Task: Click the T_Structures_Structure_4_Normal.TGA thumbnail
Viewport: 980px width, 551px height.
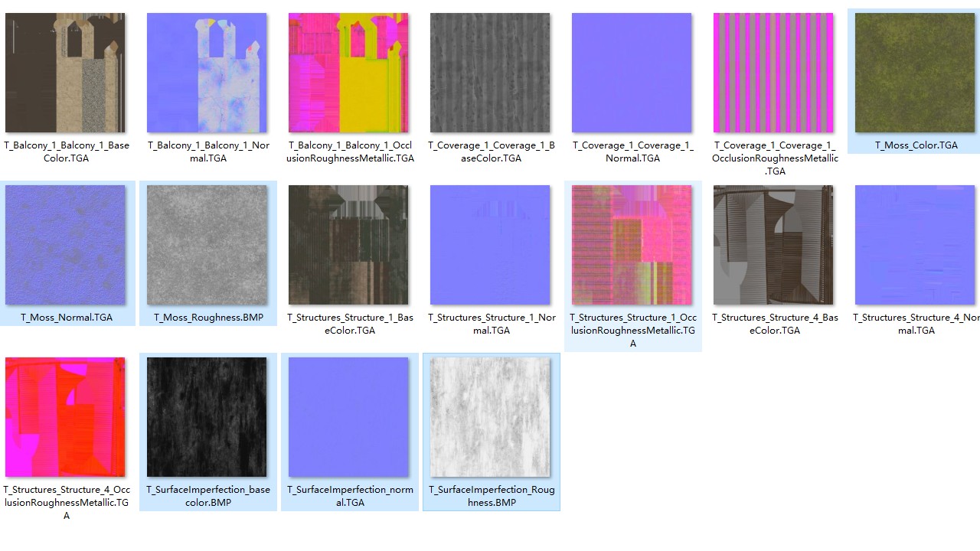Action: [x=915, y=245]
